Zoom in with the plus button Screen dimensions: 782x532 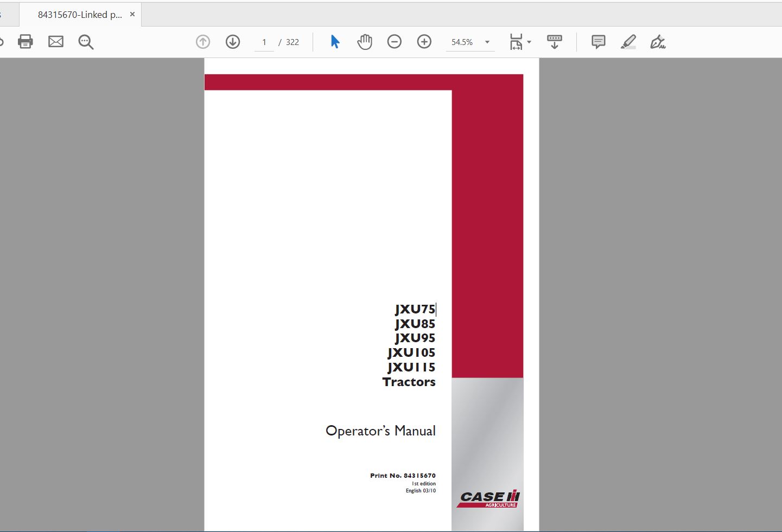[424, 42]
